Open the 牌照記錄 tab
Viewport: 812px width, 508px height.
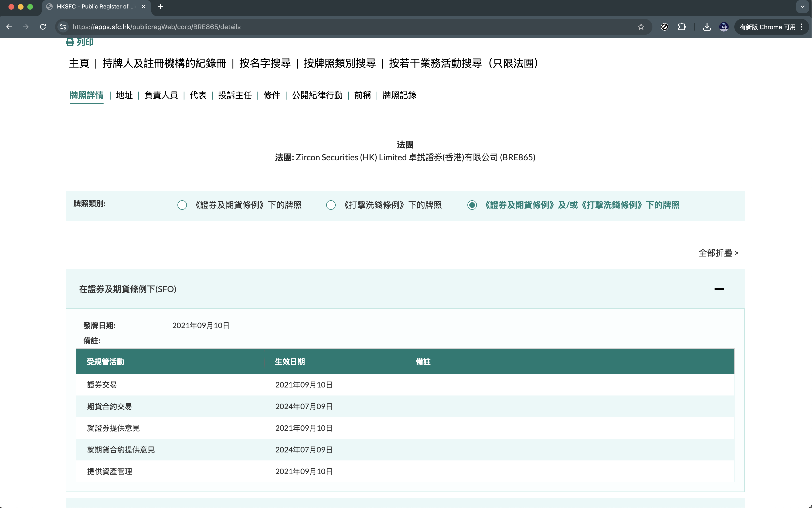click(x=399, y=95)
